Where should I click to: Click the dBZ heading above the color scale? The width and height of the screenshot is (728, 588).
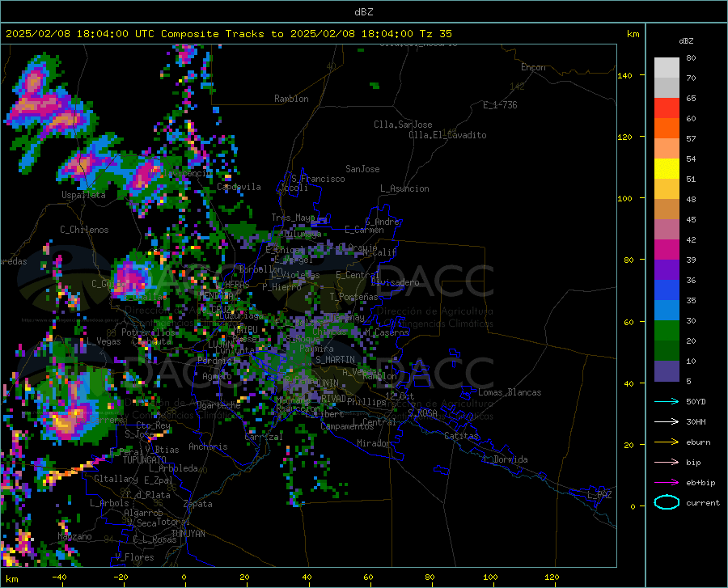pos(686,40)
